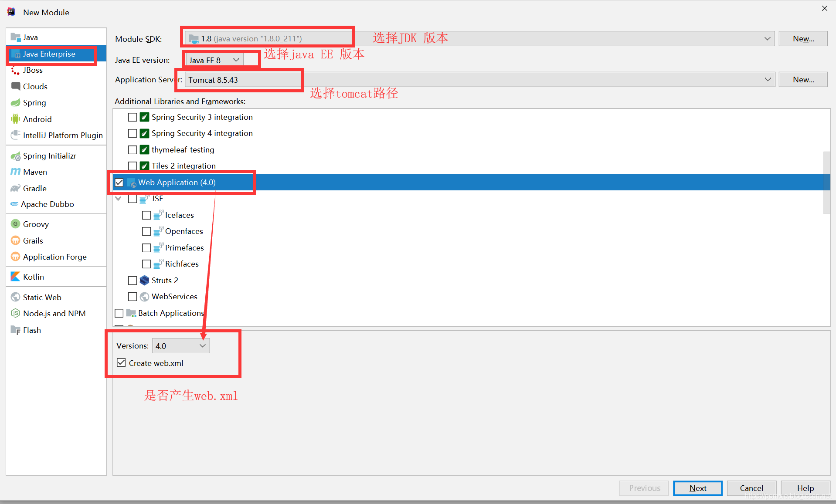The height and width of the screenshot is (504, 836).
Task: Click the disabled Previous button
Action: pyautogui.click(x=644, y=488)
